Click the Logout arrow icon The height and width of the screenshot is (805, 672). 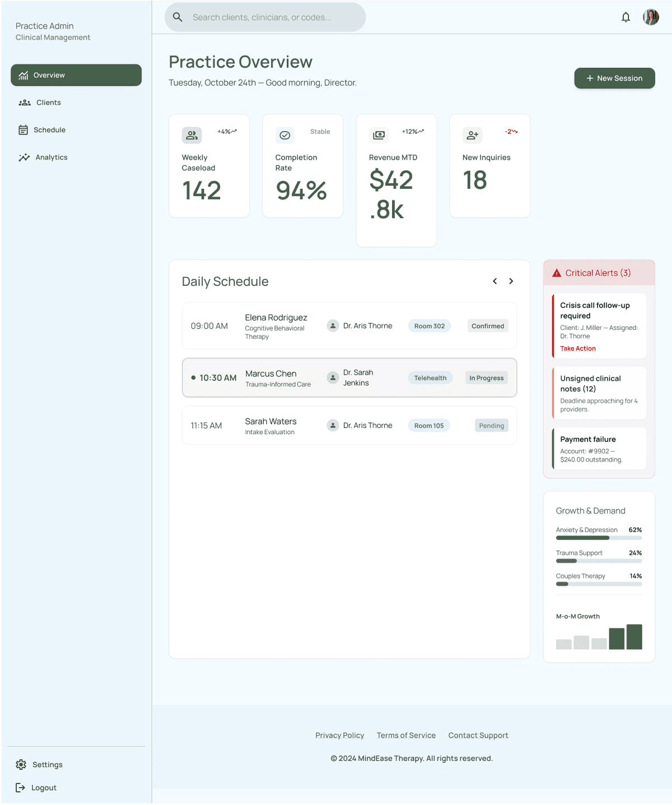click(x=20, y=788)
